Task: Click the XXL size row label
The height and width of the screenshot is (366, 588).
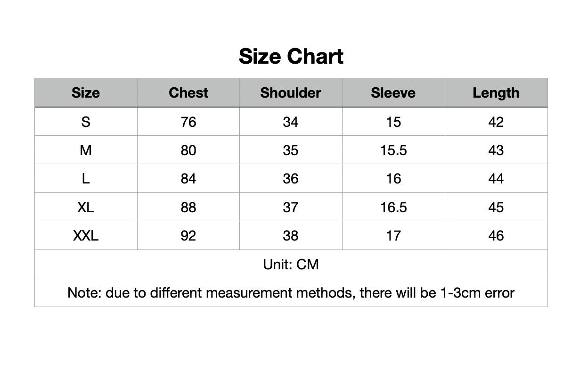Action: [x=86, y=236]
